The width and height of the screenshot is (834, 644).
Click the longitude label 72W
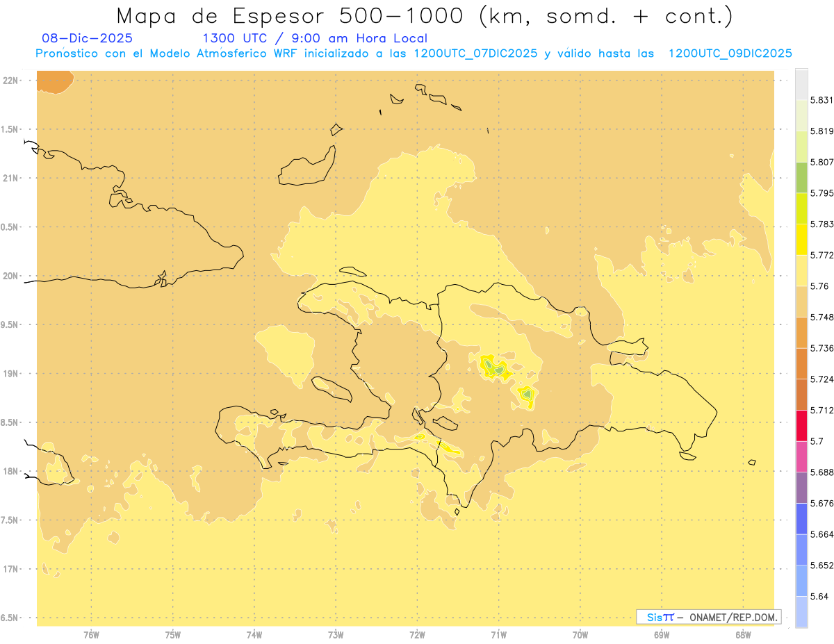pos(417,635)
